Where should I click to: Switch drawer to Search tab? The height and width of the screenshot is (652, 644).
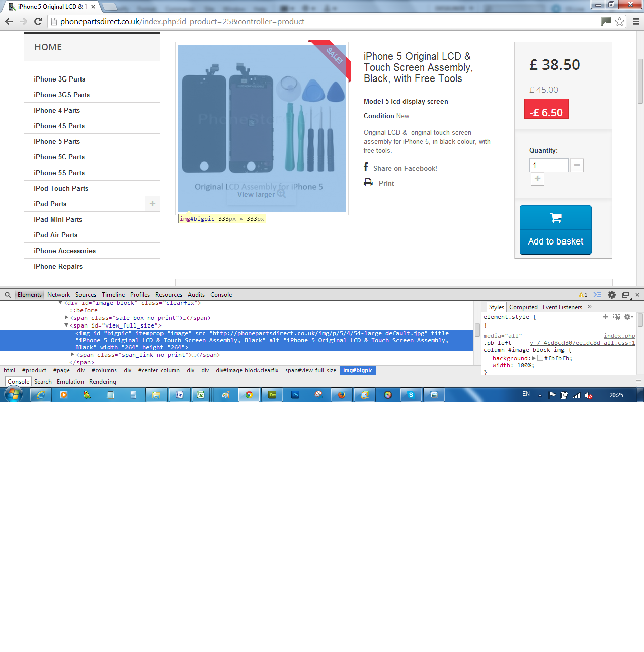click(43, 382)
